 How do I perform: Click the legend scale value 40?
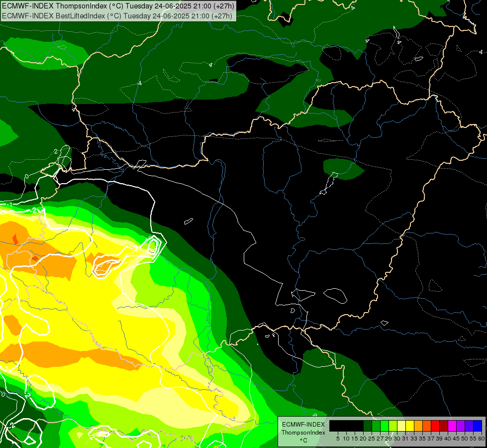pos(448,439)
